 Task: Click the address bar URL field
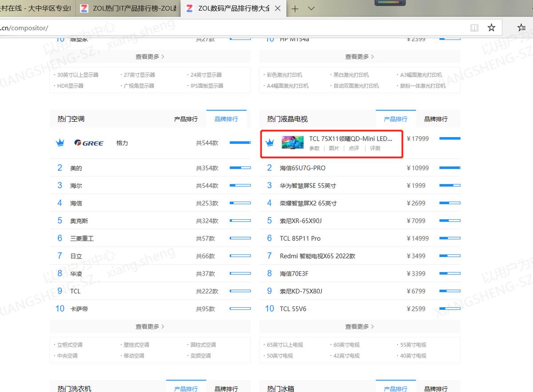231,28
